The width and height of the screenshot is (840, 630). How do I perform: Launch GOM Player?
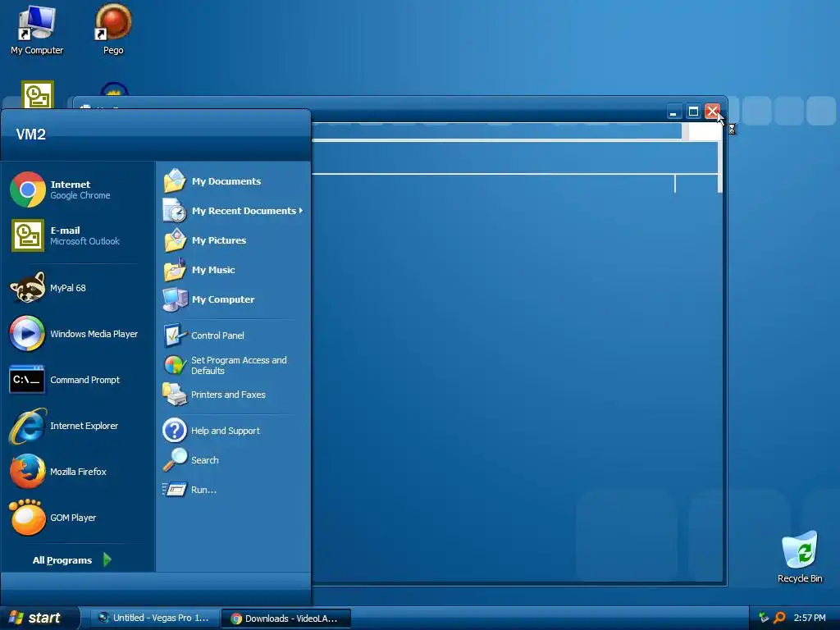[x=78, y=518]
